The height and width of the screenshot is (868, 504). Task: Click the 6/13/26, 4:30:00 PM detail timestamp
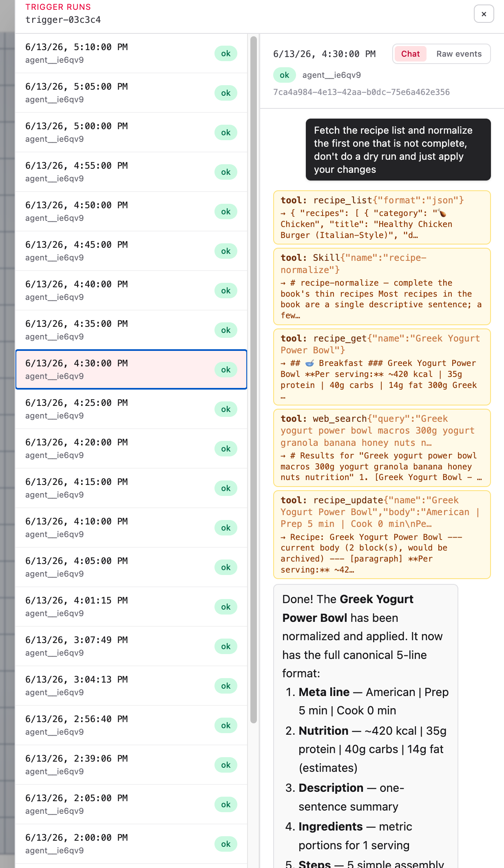[x=324, y=54]
